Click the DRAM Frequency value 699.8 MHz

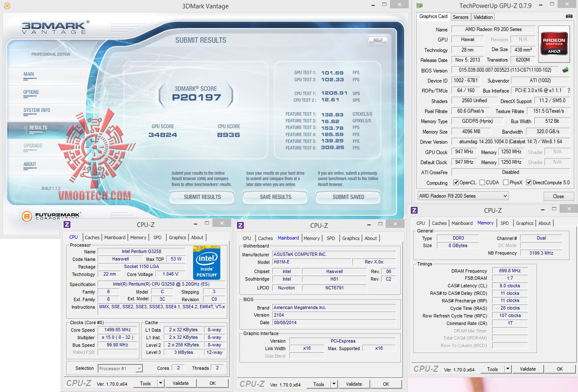(x=510, y=271)
